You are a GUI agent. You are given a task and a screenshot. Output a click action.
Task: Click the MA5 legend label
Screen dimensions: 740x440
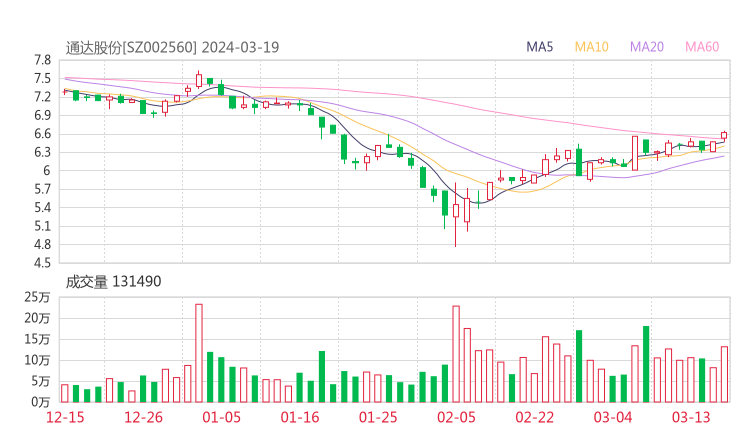539,47
